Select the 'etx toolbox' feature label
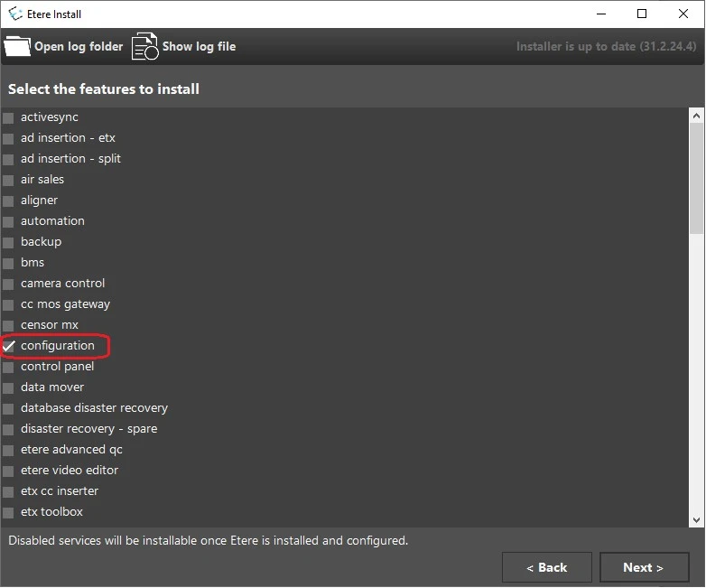Image resolution: width=706 pixels, height=588 pixels. click(x=51, y=511)
